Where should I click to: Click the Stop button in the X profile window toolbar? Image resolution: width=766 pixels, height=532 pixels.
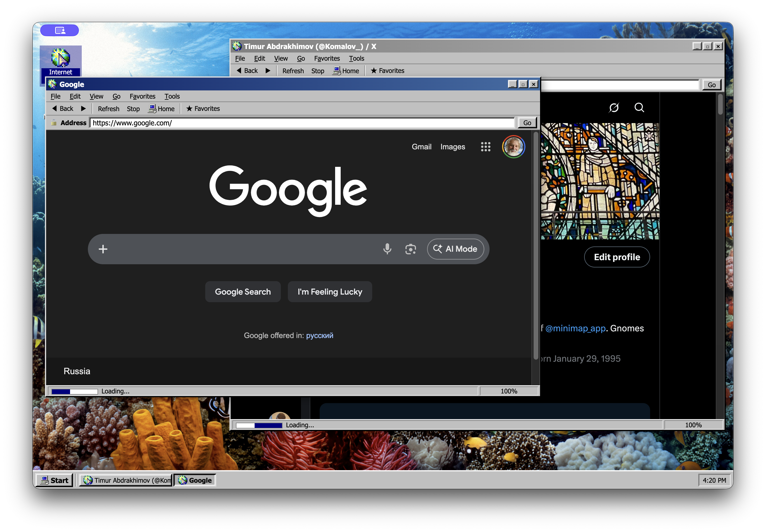[317, 71]
